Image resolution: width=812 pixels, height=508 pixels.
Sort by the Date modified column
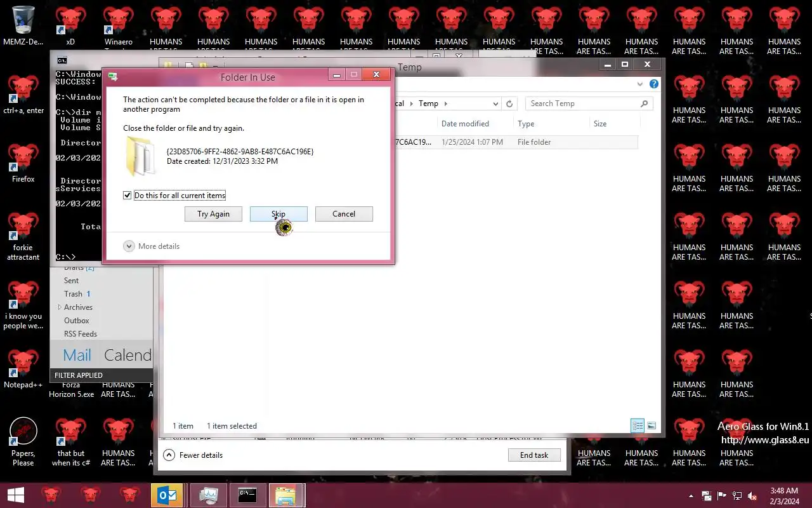(x=465, y=124)
